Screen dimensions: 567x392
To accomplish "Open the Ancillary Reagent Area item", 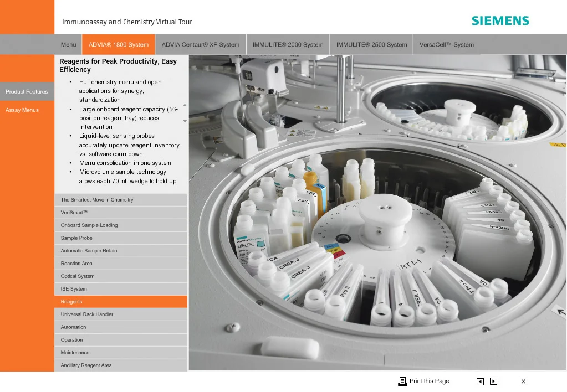I will [121, 365].
